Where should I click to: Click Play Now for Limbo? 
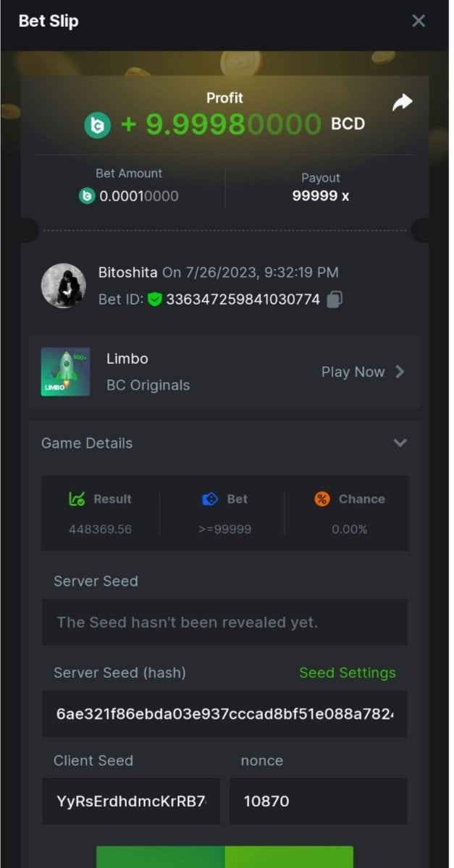pos(353,372)
